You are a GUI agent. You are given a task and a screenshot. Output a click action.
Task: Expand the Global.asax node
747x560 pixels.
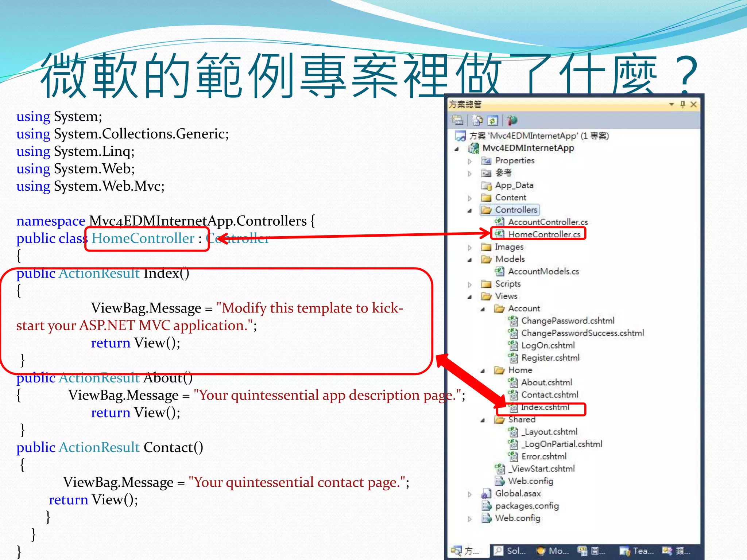coord(470,494)
